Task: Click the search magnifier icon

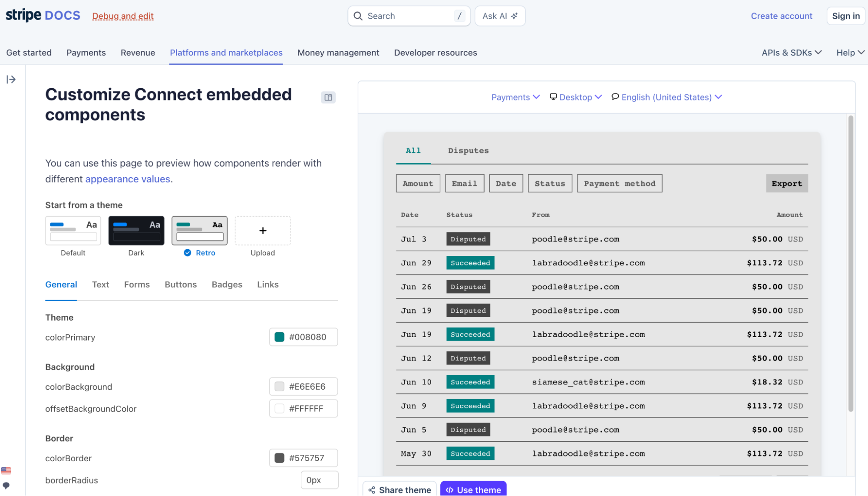Action: (358, 16)
